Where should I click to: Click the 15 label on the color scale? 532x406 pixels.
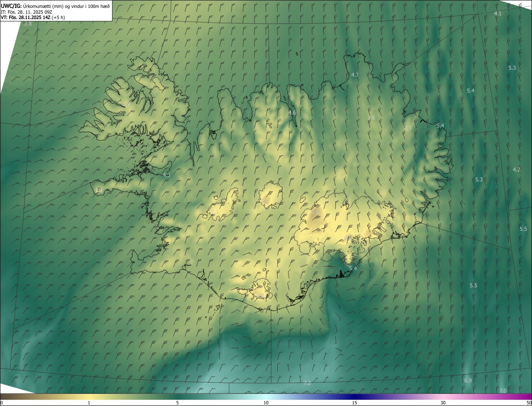[x=355, y=403]
